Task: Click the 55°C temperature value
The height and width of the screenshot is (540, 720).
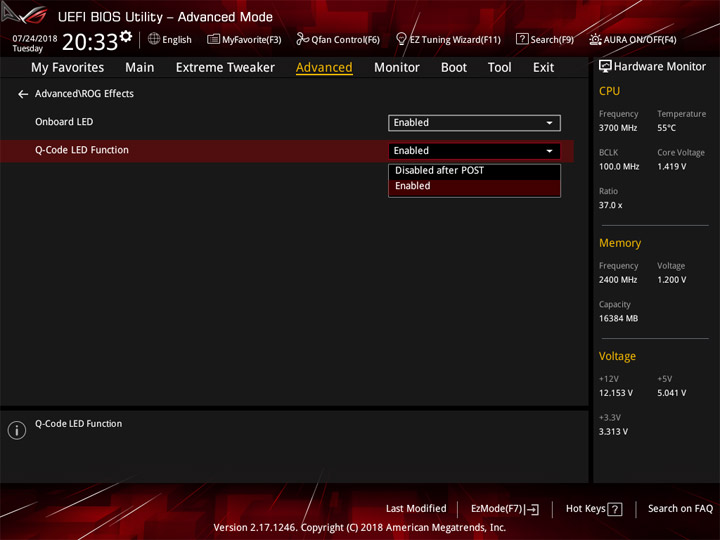Action: tap(666, 128)
